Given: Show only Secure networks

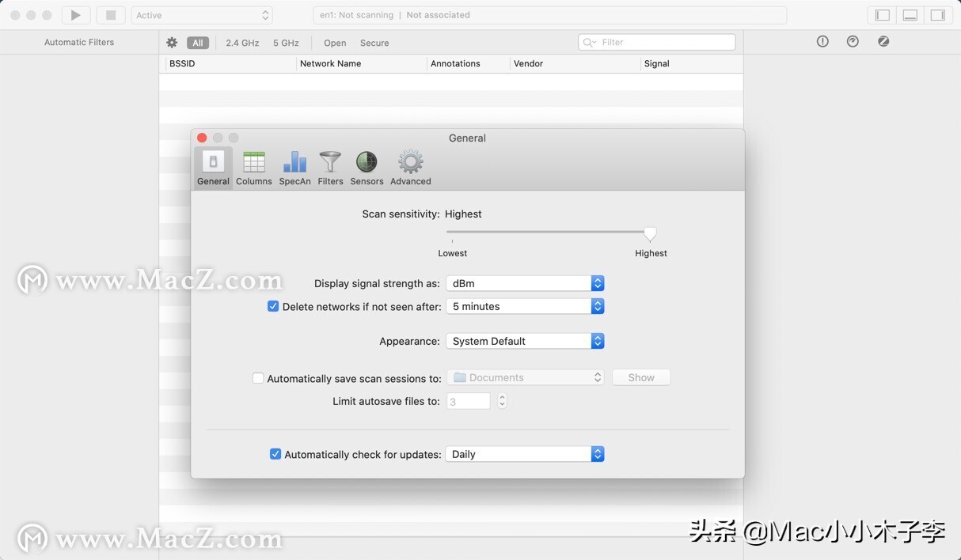Looking at the screenshot, I should 374,43.
